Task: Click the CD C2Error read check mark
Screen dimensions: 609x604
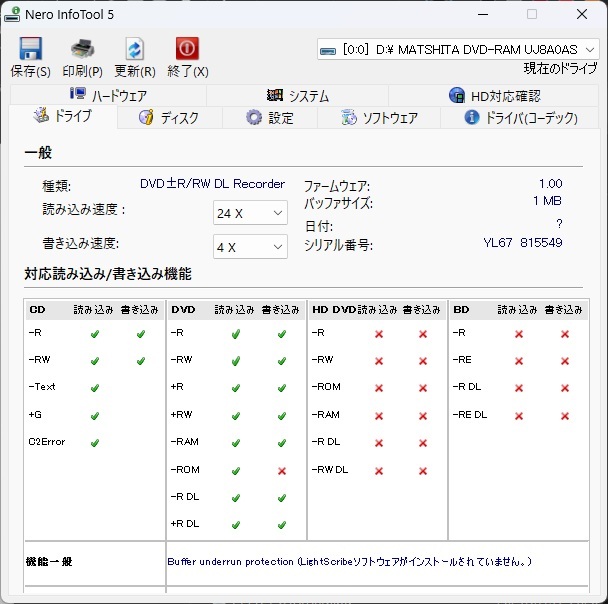Action: tap(95, 442)
